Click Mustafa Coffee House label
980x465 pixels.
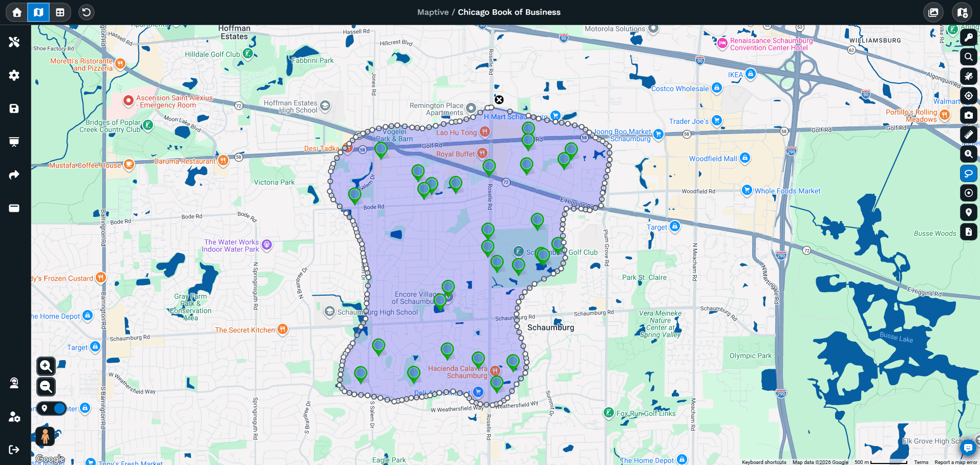click(x=85, y=165)
